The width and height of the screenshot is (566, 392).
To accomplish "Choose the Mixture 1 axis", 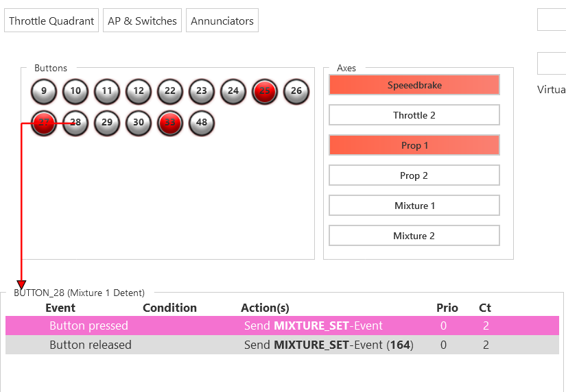I will [414, 206].
